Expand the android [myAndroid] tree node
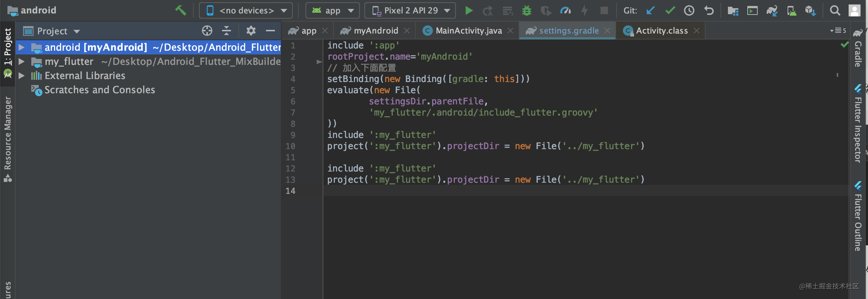The width and height of the screenshot is (868, 299). pyautogui.click(x=22, y=47)
